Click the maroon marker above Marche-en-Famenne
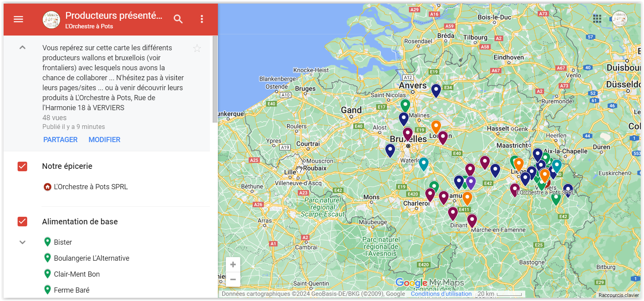This screenshot has width=644, height=301. pos(472,220)
